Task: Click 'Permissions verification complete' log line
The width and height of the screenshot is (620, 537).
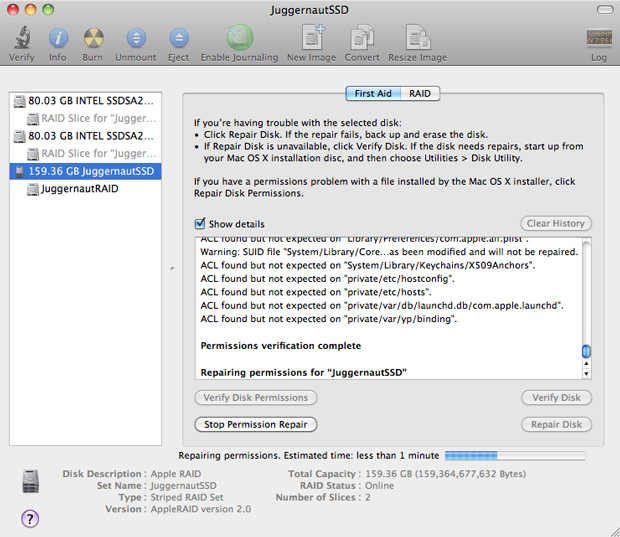Action: click(281, 346)
